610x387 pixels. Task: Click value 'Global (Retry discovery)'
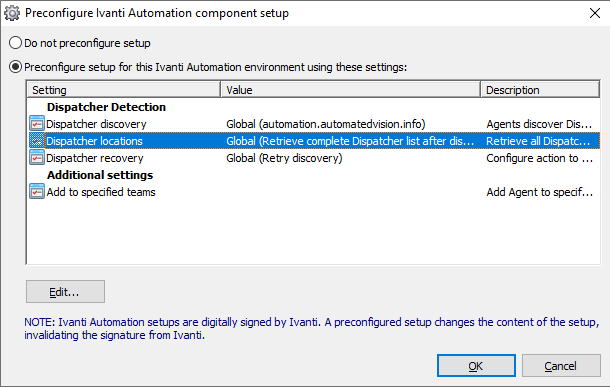(x=284, y=158)
